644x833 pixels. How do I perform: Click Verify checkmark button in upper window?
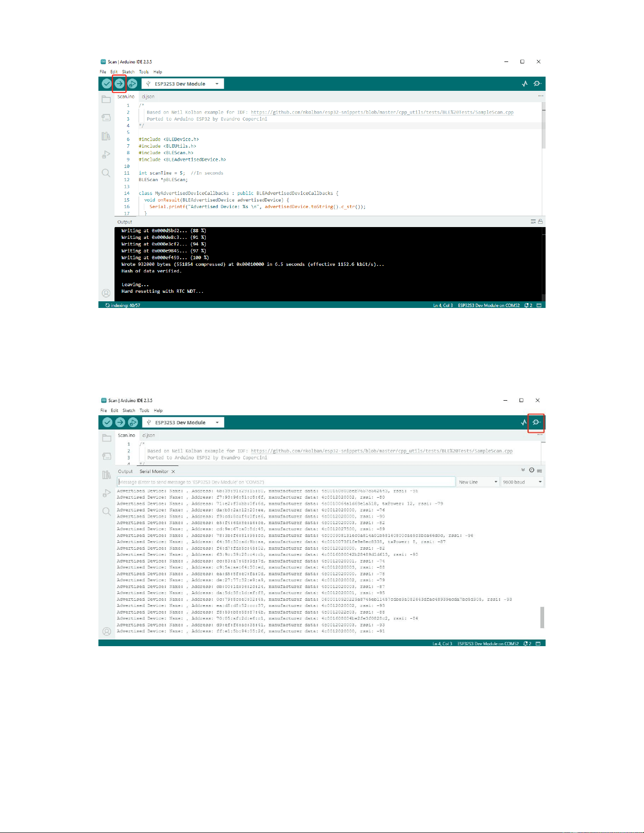pyautogui.click(x=107, y=84)
